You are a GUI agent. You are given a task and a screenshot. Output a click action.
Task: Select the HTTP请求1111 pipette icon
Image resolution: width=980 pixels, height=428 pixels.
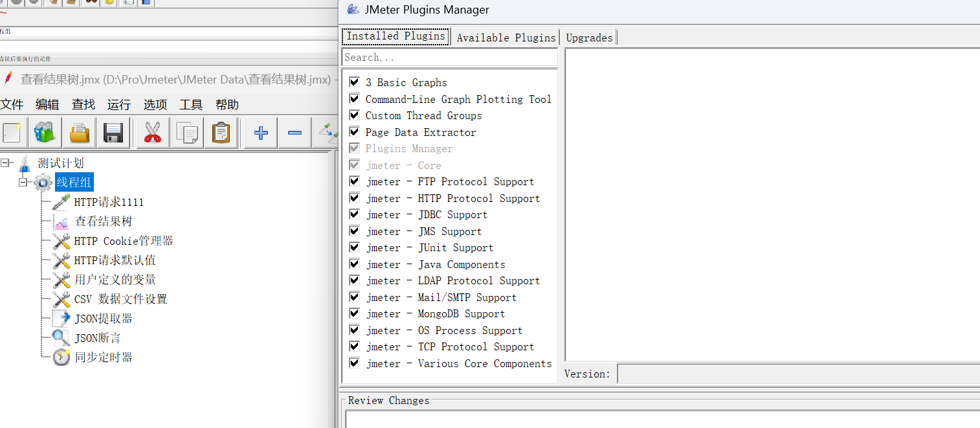61,202
